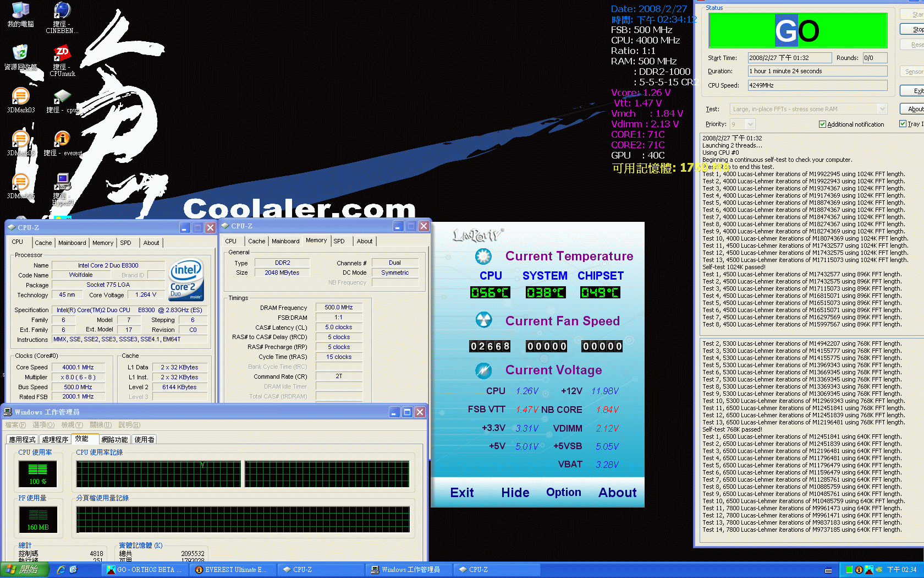This screenshot has height=578, width=924.
Task: Click the Exit button in Orthos
Action: click(913, 91)
